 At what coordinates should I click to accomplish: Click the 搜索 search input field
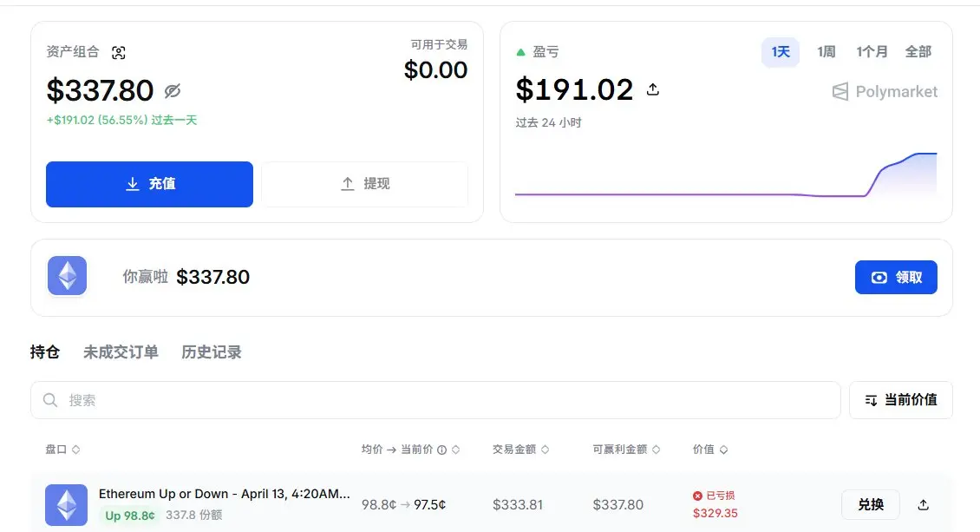coord(434,400)
